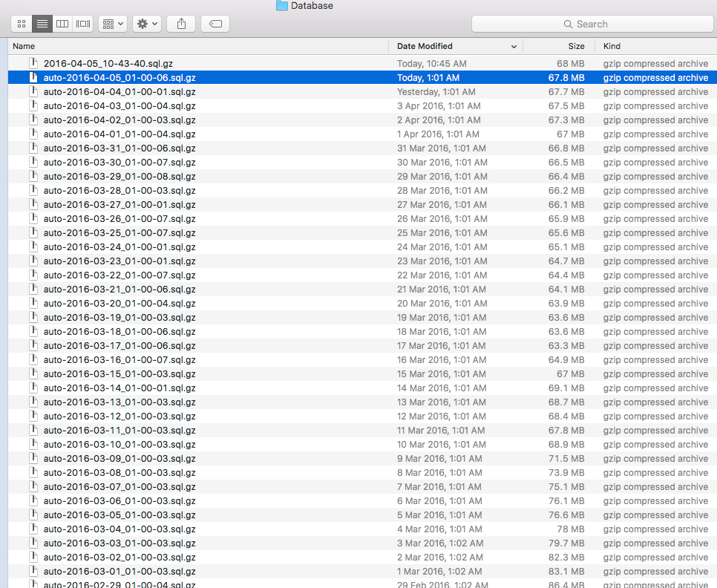Click icon of auto-2016-04-05_01-00-06.sql.gz
717x588 pixels.
pyautogui.click(x=33, y=77)
